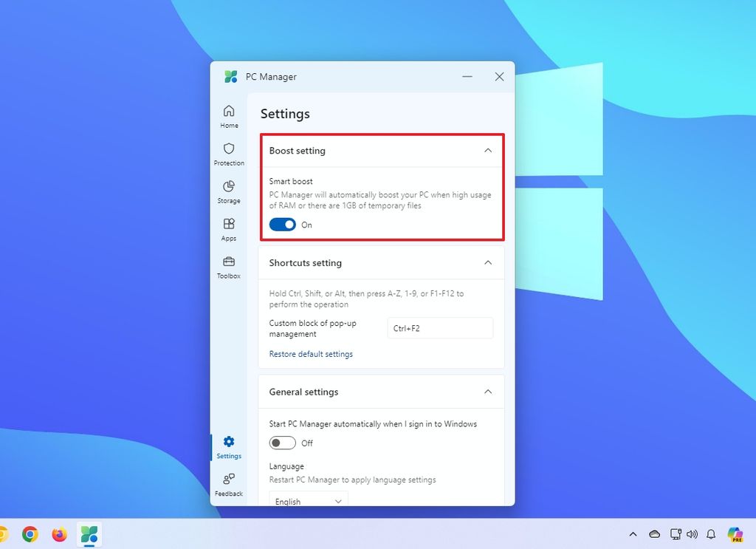This screenshot has width=756, height=549.
Task: Collapse the General settings section
Action: 488,392
